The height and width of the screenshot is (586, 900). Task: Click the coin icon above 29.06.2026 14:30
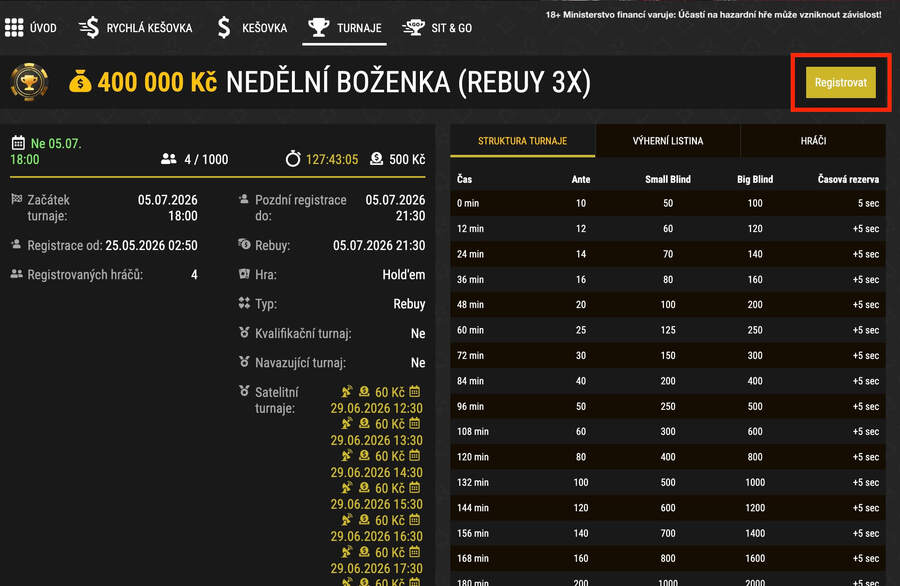point(364,456)
